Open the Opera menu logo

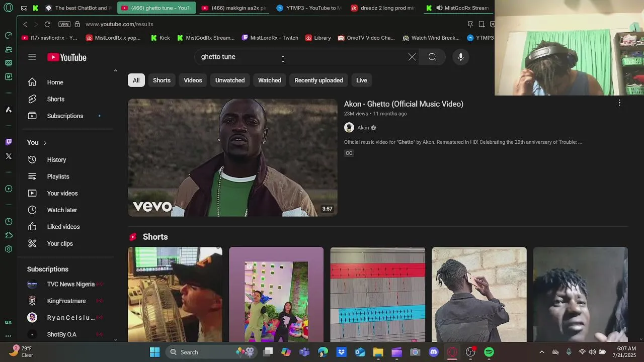coord(9,8)
